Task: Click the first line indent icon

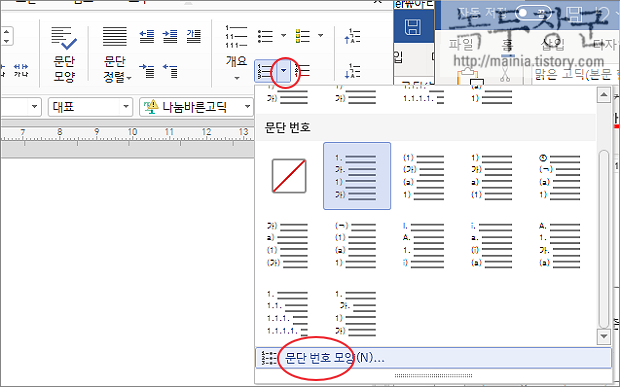Action: pos(147,71)
